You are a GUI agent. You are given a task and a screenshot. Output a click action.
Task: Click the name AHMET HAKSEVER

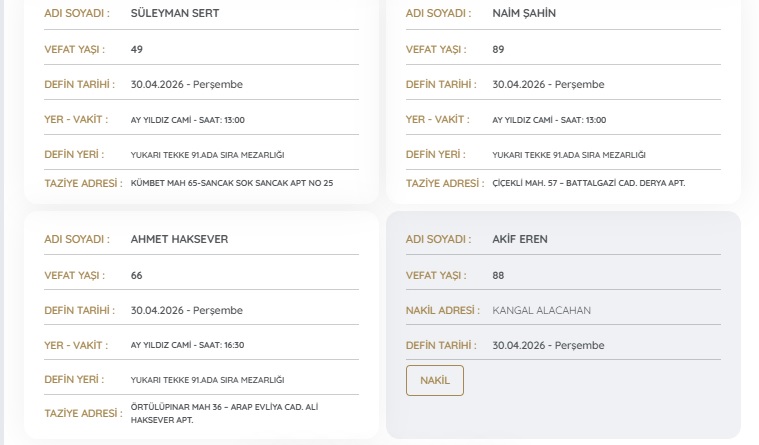coord(179,239)
